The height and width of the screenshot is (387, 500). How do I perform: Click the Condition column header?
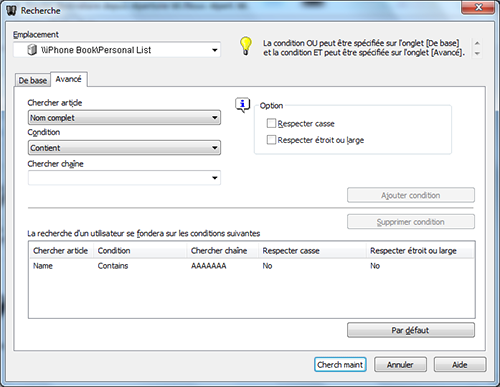click(x=141, y=251)
